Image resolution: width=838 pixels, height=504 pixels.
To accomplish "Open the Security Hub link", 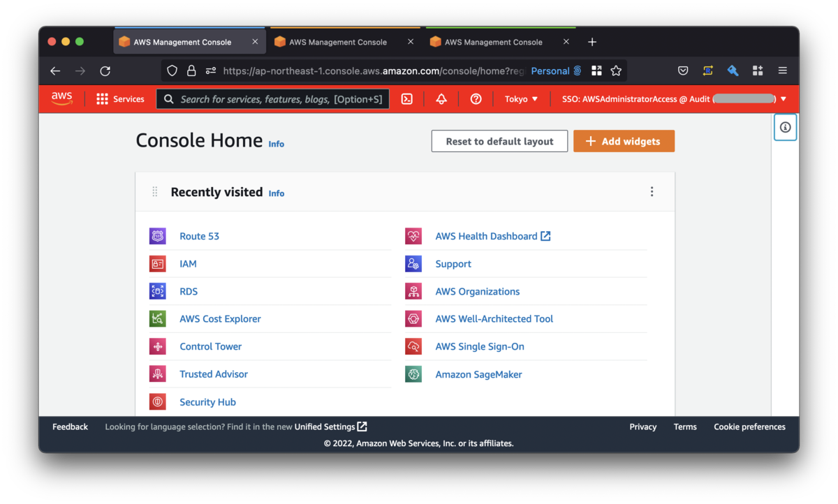I will (x=207, y=402).
